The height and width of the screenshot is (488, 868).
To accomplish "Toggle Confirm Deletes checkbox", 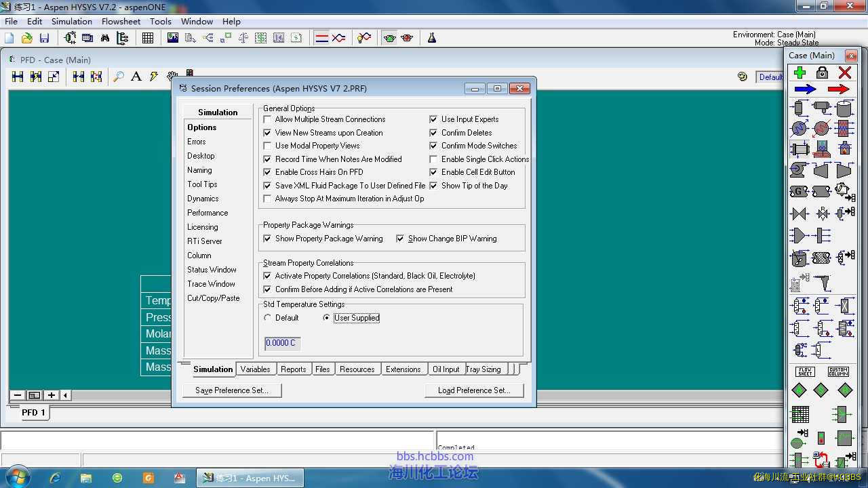I will point(433,133).
